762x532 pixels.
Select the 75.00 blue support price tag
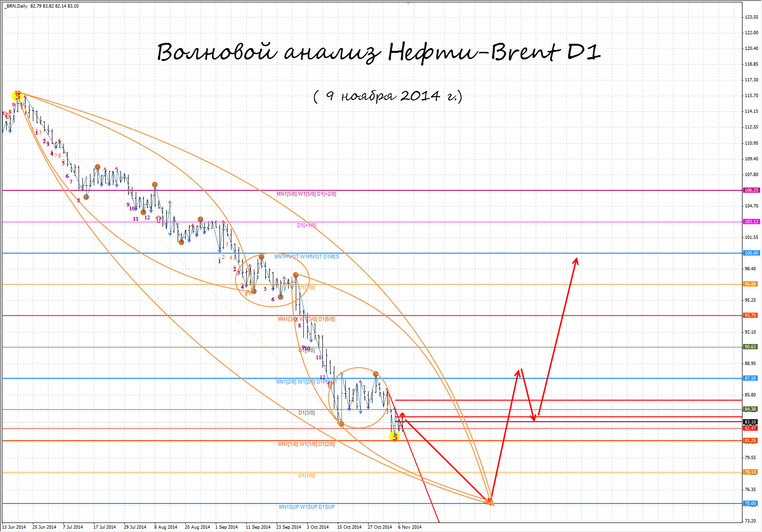click(x=750, y=503)
